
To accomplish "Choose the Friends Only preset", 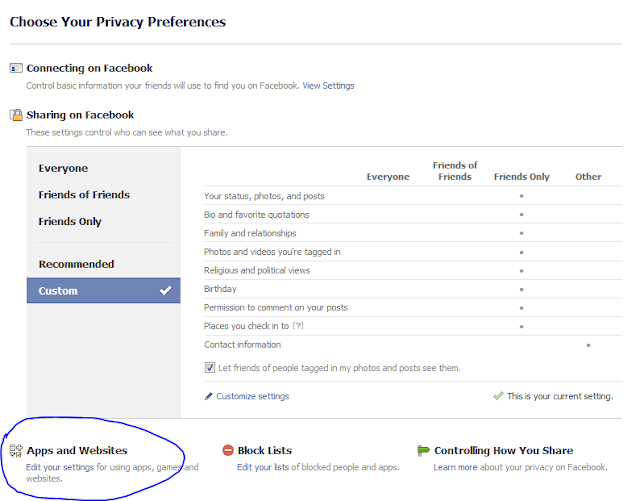I will (70, 222).
